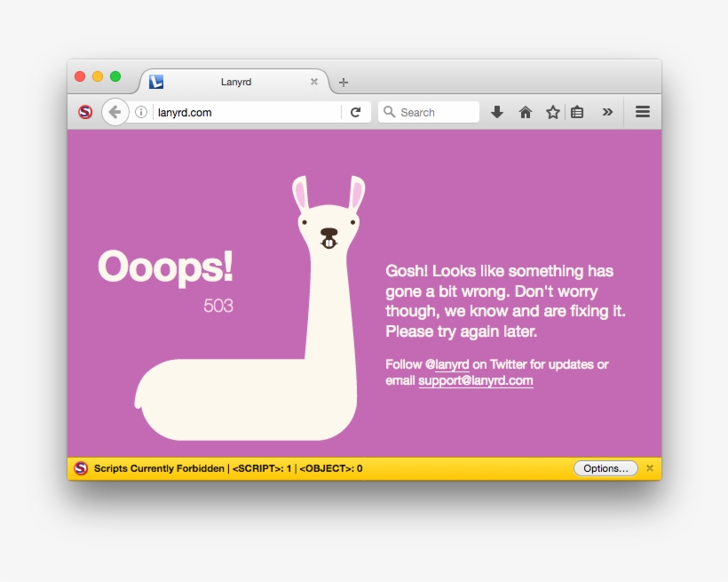Reload the current page

tap(356, 112)
